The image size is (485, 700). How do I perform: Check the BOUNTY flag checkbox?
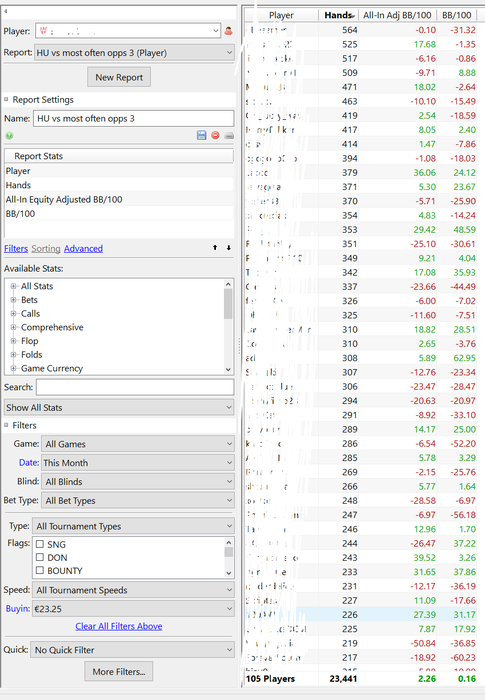tap(40, 570)
